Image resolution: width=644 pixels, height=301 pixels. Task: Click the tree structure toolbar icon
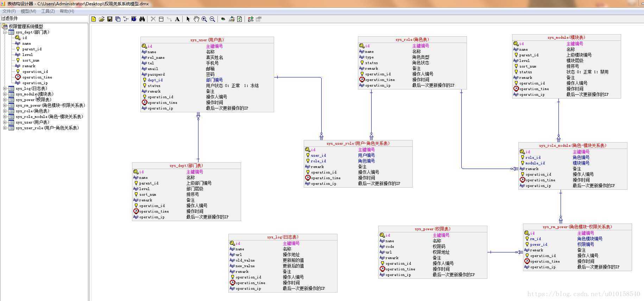click(126, 19)
